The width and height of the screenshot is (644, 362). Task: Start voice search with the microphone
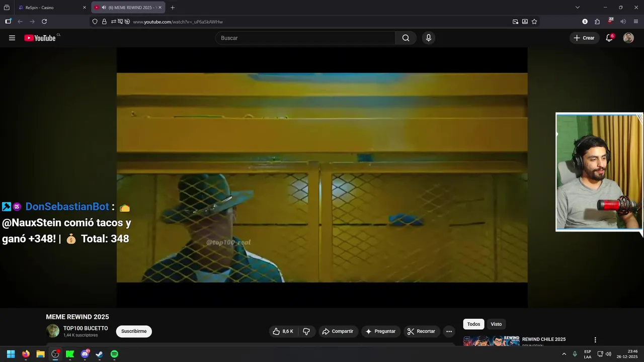(428, 38)
